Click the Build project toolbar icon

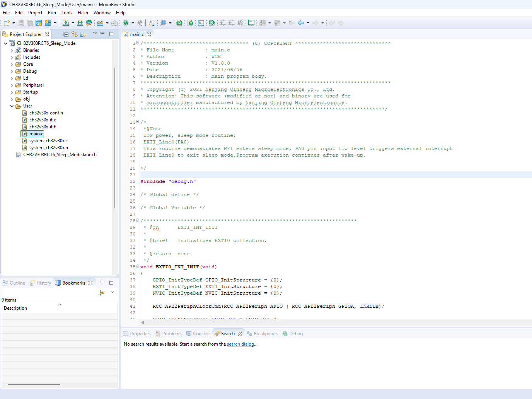pyautogui.click(x=66, y=23)
